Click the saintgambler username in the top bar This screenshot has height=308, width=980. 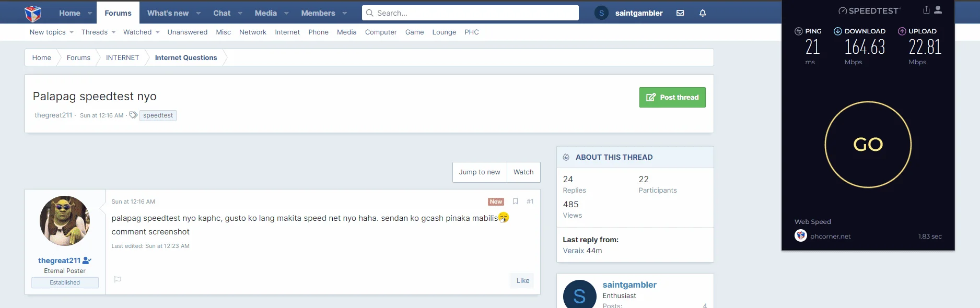pos(639,13)
